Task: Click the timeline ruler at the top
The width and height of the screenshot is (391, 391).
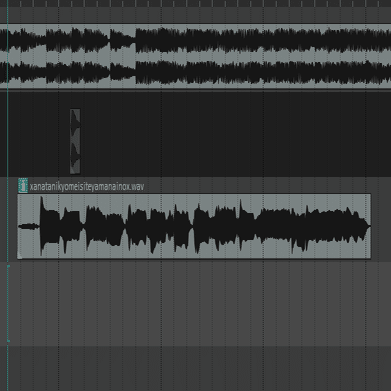Action: click(x=195, y=3)
